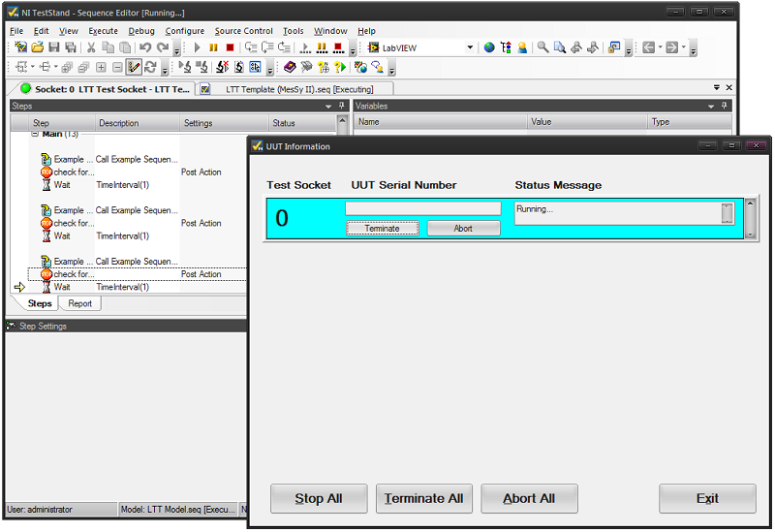775x532 pixels.
Task: Click the Lock/Unlock UI padlock icon
Action: 614,47
